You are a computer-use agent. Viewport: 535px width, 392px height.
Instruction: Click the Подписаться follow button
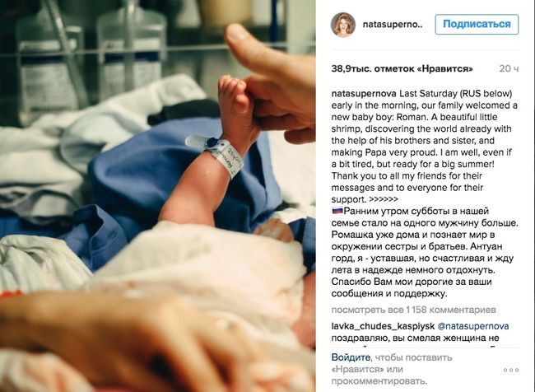(477, 24)
